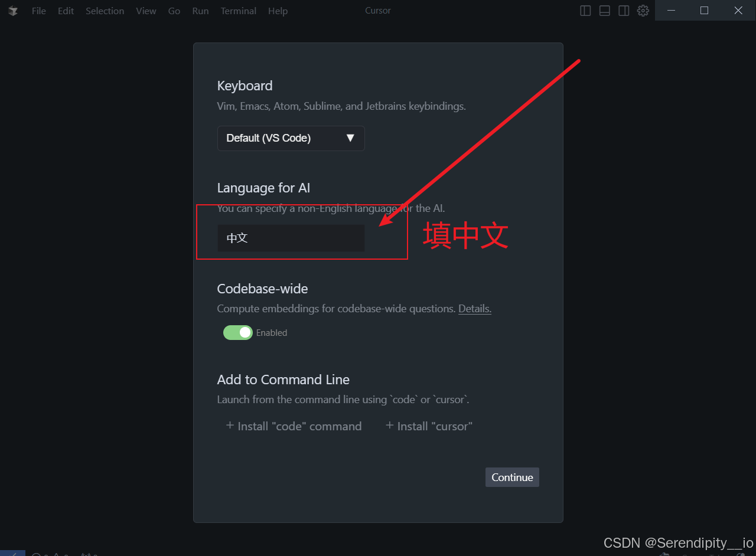Disable the Codebase-wide Enabled switch
756x556 pixels.
click(x=238, y=332)
